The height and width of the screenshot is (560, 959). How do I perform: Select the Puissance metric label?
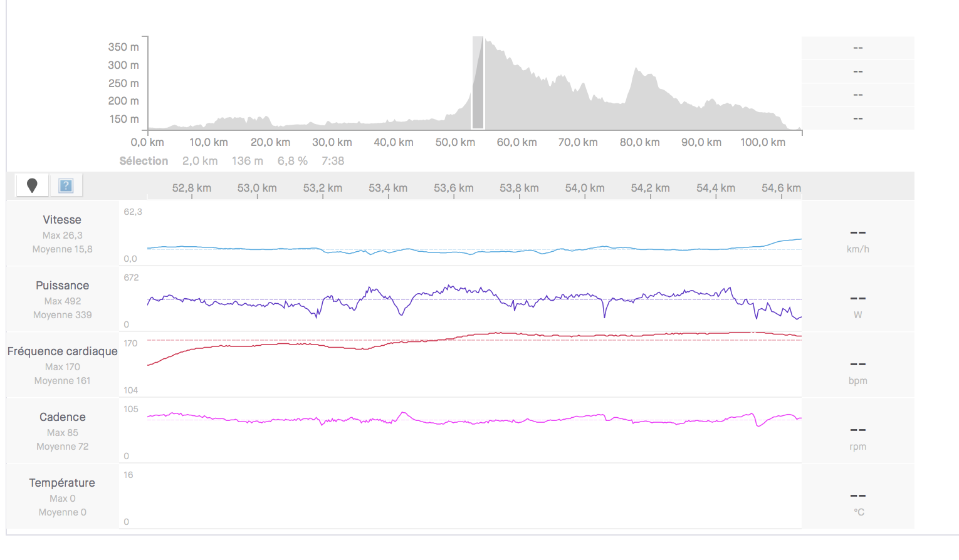point(62,286)
